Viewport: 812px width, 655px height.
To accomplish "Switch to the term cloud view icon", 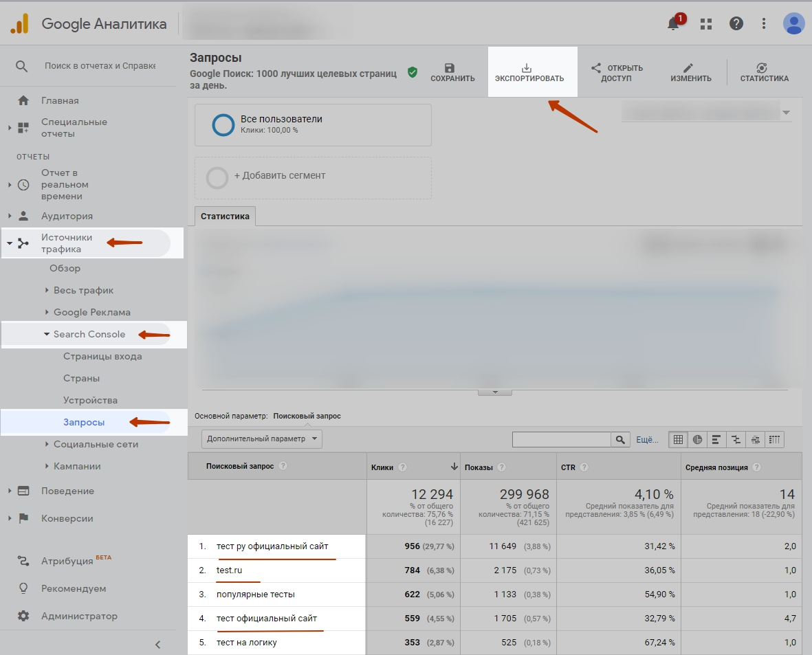I will pyautogui.click(x=756, y=440).
